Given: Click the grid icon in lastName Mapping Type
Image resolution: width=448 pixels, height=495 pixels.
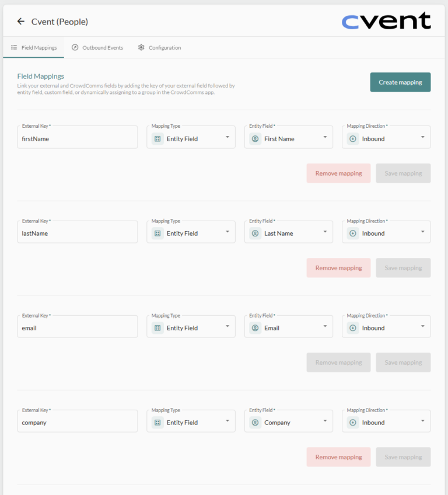Looking at the screenshot, I should click(x=157, y=233).
